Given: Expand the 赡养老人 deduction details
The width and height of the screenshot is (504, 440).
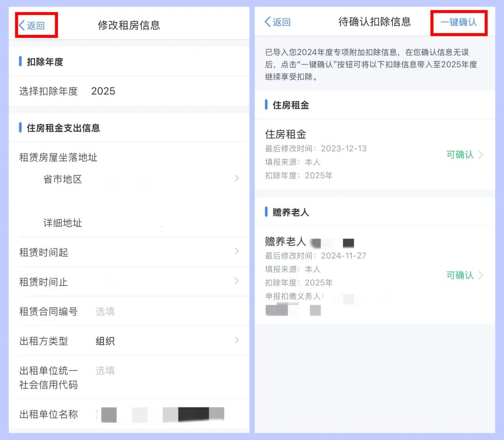Looking at the screenshot, I should 373,275.
